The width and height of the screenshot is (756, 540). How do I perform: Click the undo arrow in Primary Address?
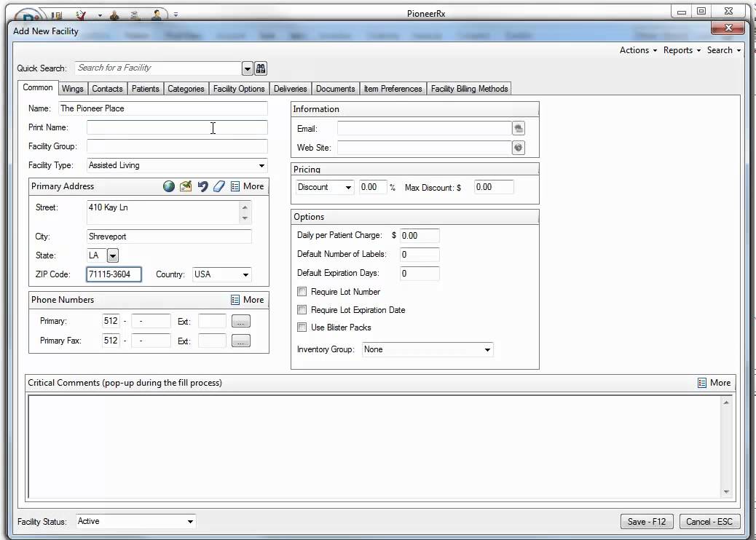pyautogui.click(x=203, y=186)
